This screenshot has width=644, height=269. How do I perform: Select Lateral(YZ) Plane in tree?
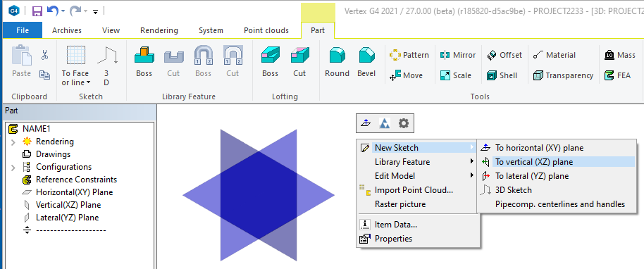pos(68,218)
